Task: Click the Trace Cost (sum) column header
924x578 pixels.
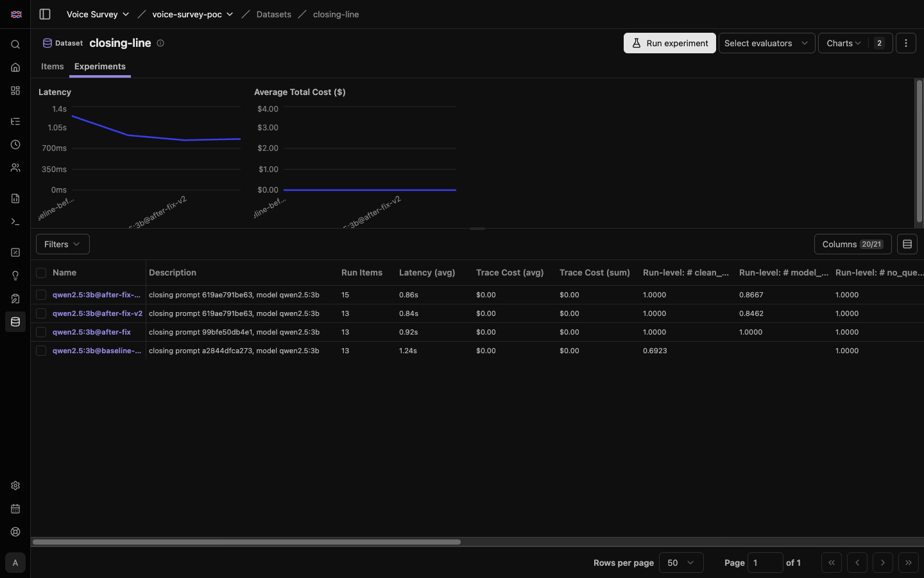Action: point(595,273)
